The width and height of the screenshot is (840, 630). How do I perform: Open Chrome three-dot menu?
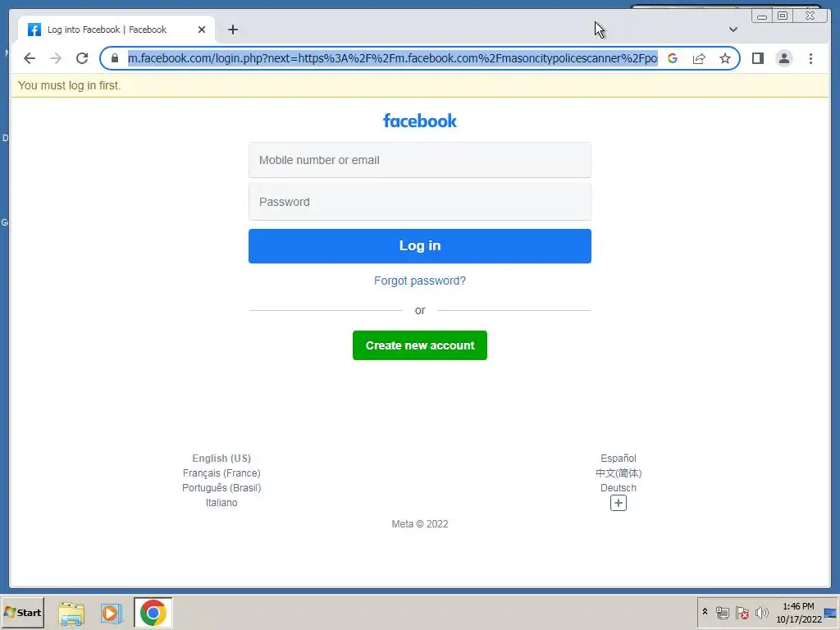[810, 58]
